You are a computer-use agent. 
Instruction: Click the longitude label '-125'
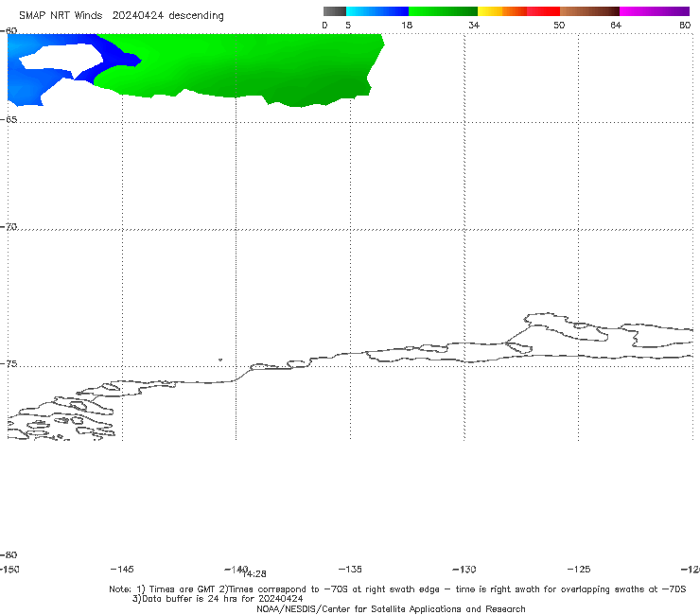click(x=579, y=569)
